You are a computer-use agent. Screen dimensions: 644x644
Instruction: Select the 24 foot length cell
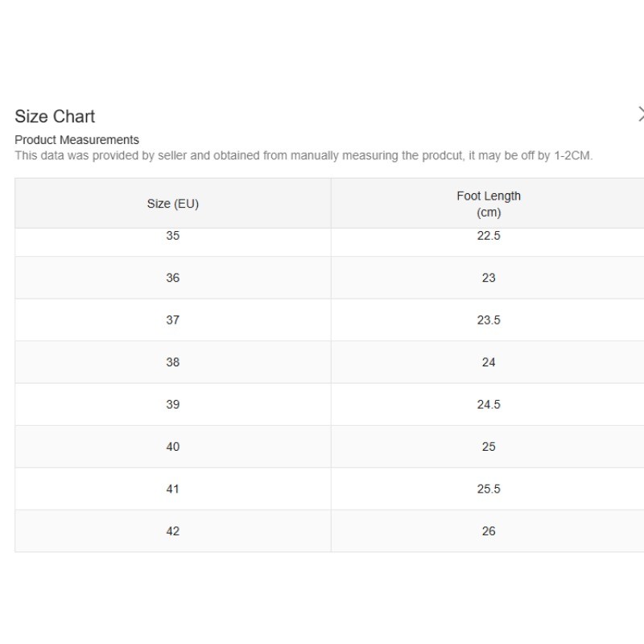point(489,362)
